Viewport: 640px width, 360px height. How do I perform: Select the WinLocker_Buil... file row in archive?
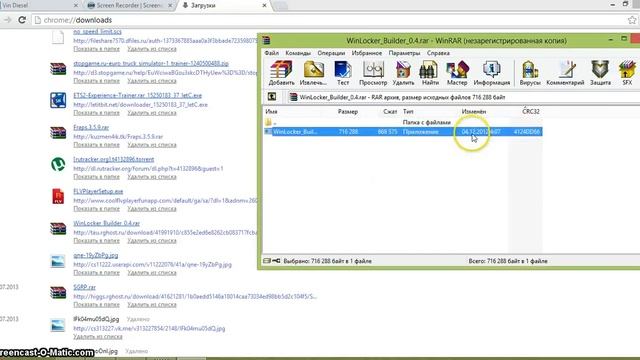tap(403, 131)
